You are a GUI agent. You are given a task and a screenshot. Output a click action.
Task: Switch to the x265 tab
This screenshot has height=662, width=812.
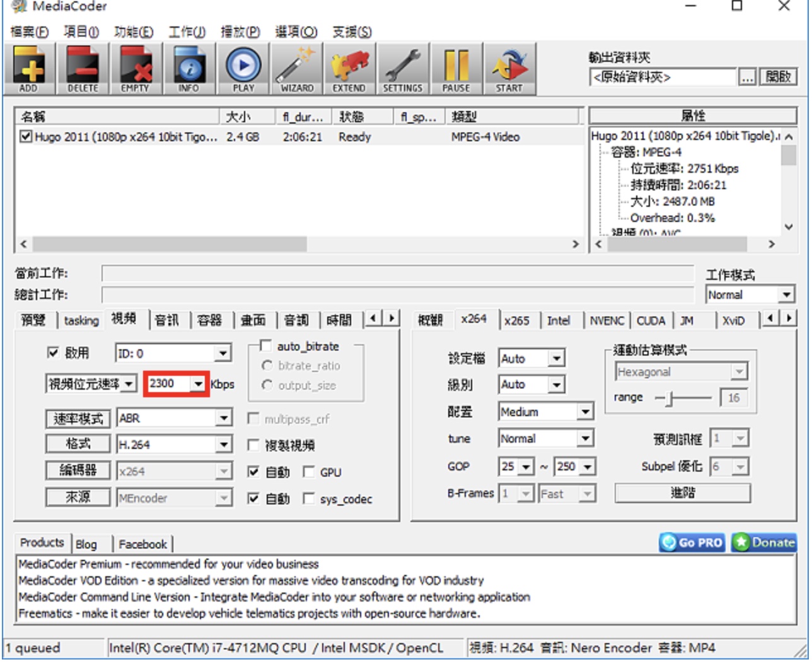(x=516, y=320)
